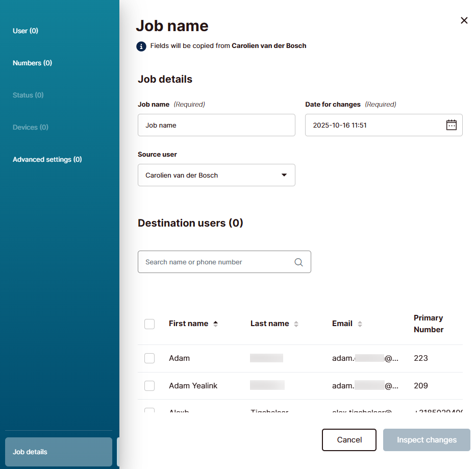Open the calendar date picker icon
This screenshot has height=469, width=476.
coord(451,125)
